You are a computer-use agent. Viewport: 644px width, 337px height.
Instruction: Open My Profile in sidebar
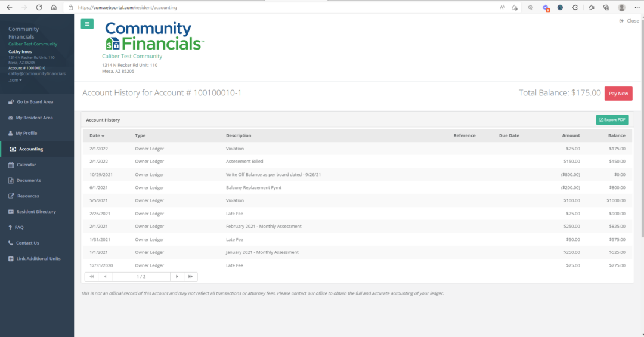point(26,133)
